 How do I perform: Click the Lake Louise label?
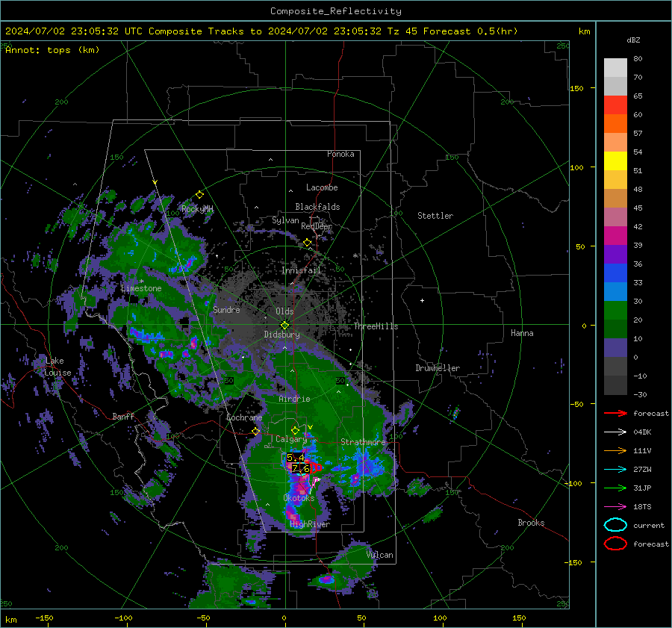pos(57,367)
